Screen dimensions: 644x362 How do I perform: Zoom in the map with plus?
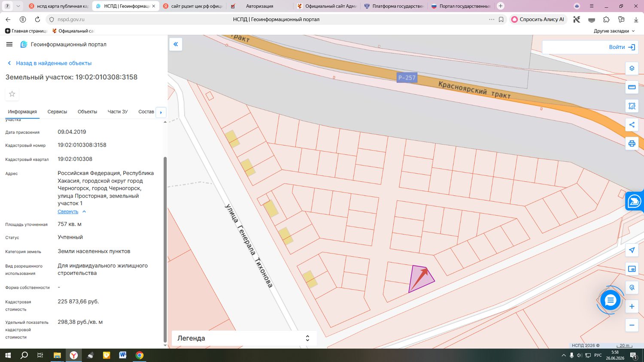pyautogui.click(x=632, y=306)
